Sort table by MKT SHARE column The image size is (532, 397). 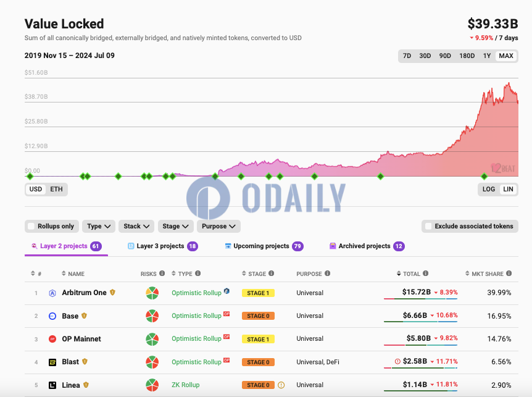click(484, 274)
